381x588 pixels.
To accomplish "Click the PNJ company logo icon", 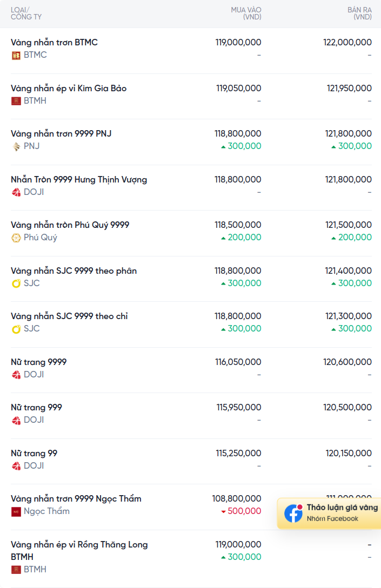I will (x=16, y=146).
